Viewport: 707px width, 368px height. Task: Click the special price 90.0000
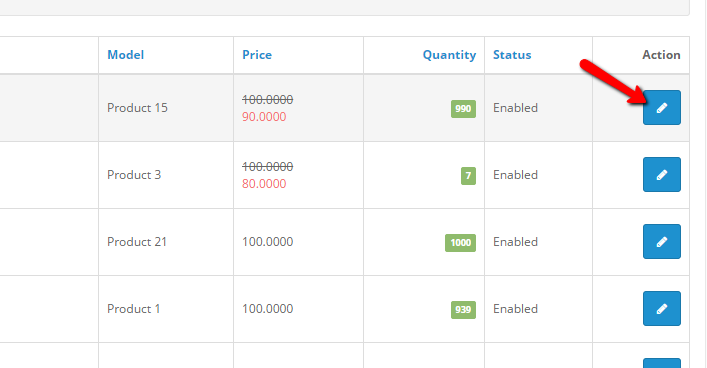coord(264,117)
